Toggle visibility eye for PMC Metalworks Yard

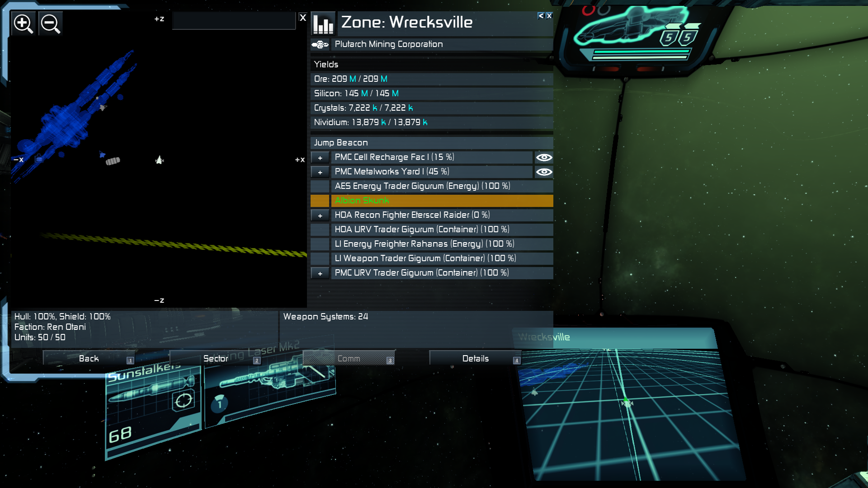[544, 172]
